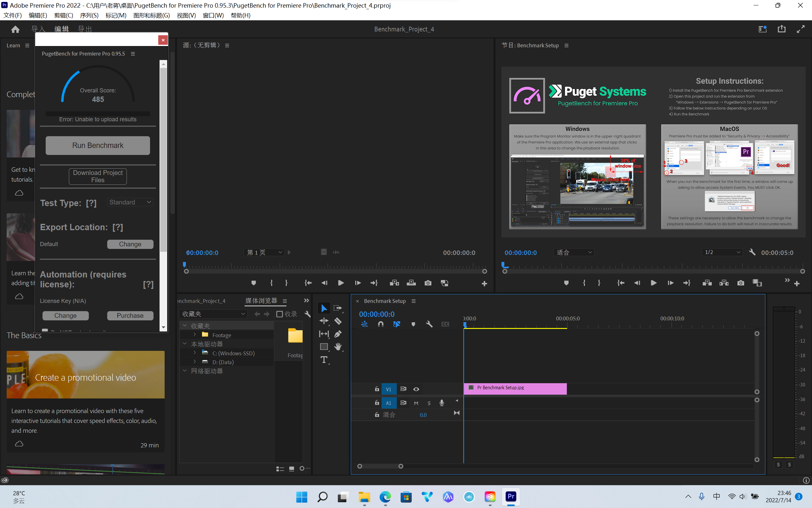Close the PugetBench extension panel
The image size is (812, 508).
[163, 40]
